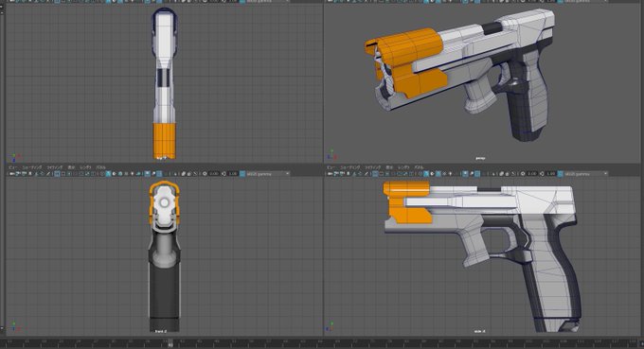Click exposure value field 0.00 in side view
The image size is (644, 349).
tap(532, 174)
